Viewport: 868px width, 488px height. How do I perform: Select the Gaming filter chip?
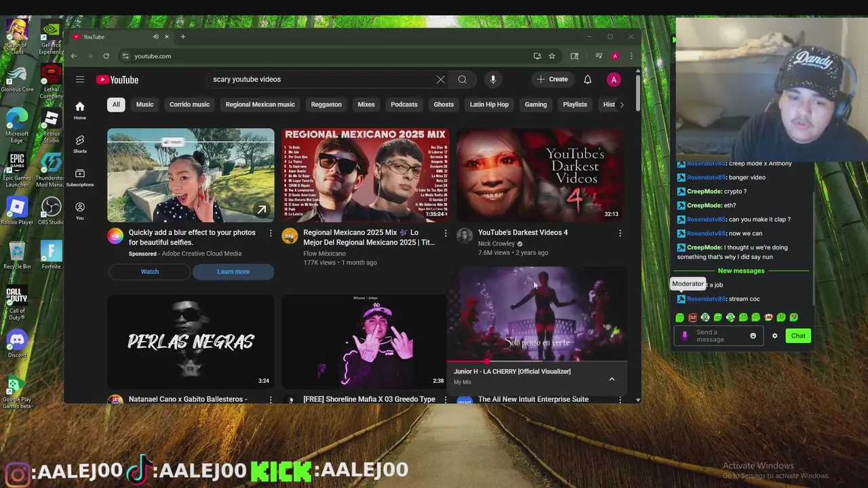point(536,104)
